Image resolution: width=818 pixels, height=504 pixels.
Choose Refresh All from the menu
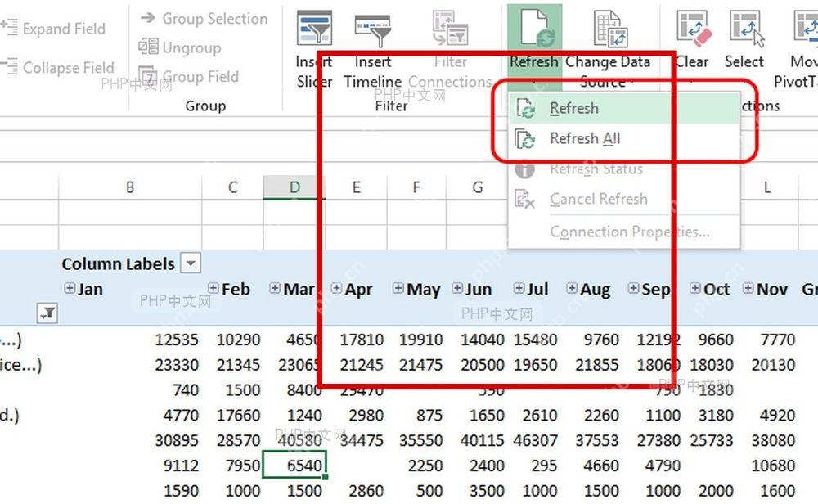point(624,139)
